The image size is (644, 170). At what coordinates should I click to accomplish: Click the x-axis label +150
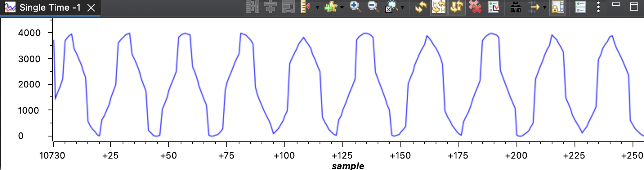click(400, 155)
